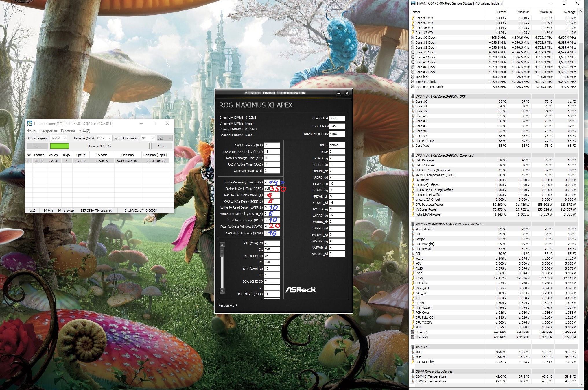Image resolution: width=588 pixels, height=390 pixels.
Task: Click the LinX green progress bar
Action: coord(60,146)
